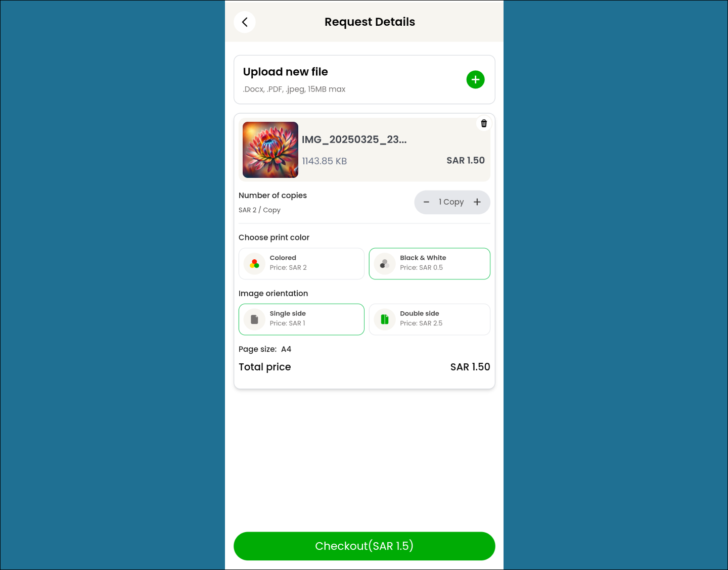Click the IMG_20250325 file name
Screen dimensions: 728x570
(x=354, y=140)
